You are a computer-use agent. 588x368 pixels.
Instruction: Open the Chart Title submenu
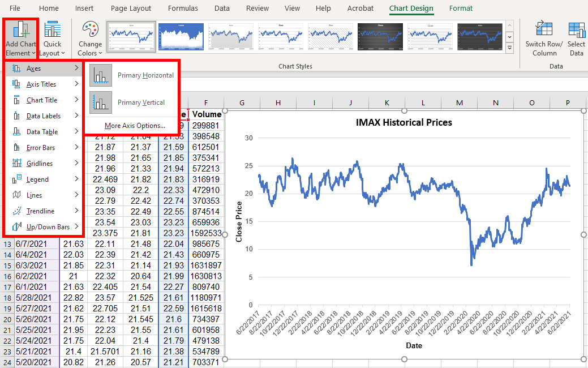click(x=45, y=100)
